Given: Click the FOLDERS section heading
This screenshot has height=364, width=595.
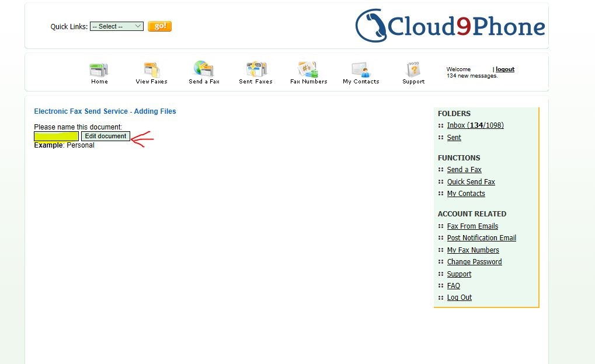Looking at the screenshot, I should (454, 113).
